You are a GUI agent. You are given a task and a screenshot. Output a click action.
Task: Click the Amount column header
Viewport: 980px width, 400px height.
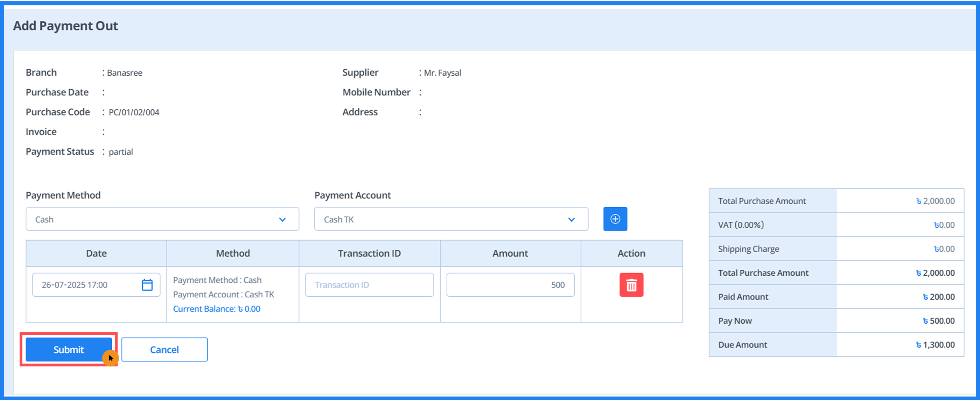(510, 253)
